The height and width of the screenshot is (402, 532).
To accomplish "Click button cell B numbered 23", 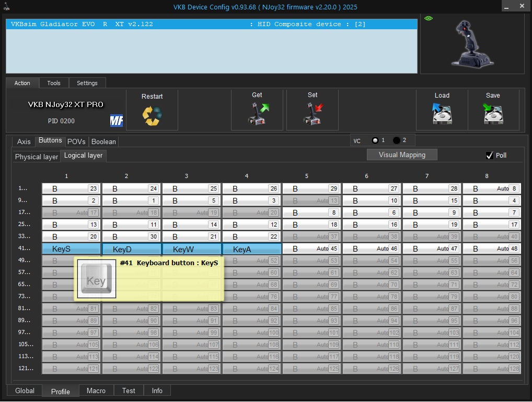I will pyautogui.click(x=71, y=188).
